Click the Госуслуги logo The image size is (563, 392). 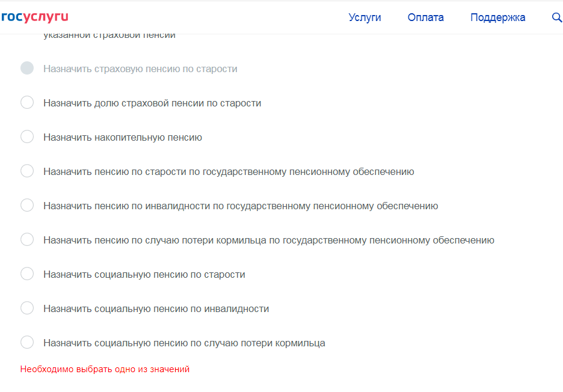coord(34,17)
